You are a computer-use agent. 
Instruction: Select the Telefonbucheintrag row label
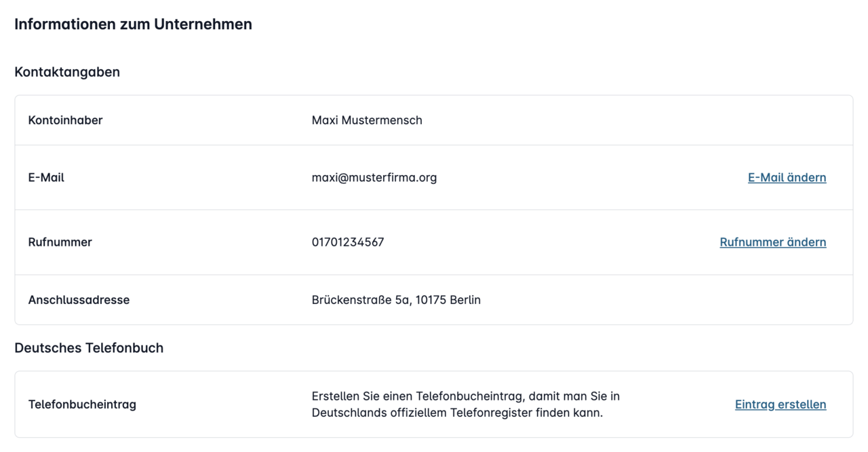pyautogui.click(x=82, y=404)
